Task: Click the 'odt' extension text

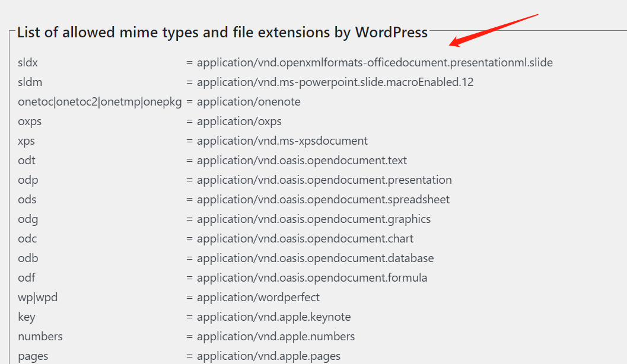Action: tap(26, 161)
